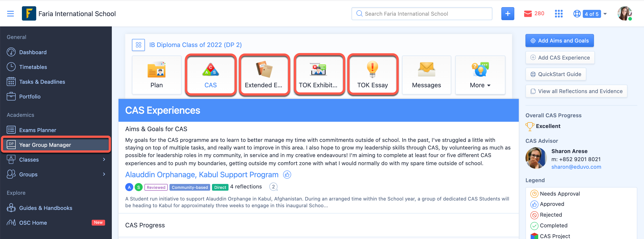
Task: Switch to the CAS tab
Action: (x=210, y=75)
